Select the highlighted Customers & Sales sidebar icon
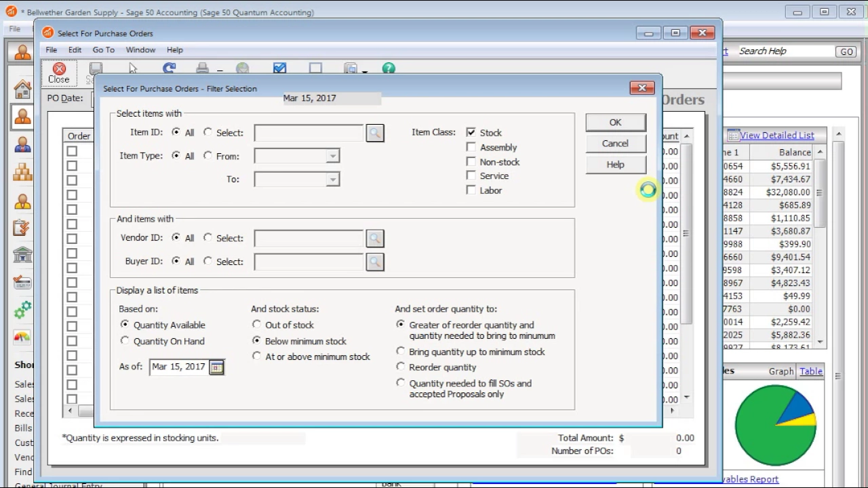Image resolution: width=868 pixels, height=488 pixels. click(22, 117)
